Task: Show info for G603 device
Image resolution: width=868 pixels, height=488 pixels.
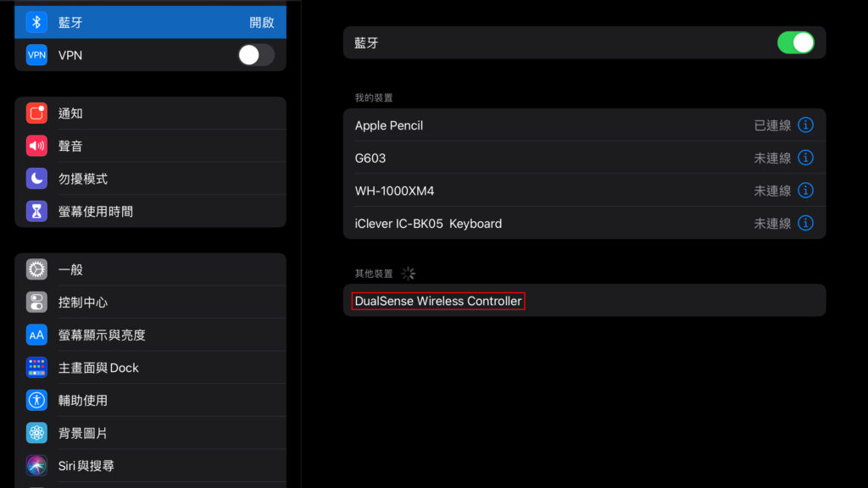Action: coord(805,158)
